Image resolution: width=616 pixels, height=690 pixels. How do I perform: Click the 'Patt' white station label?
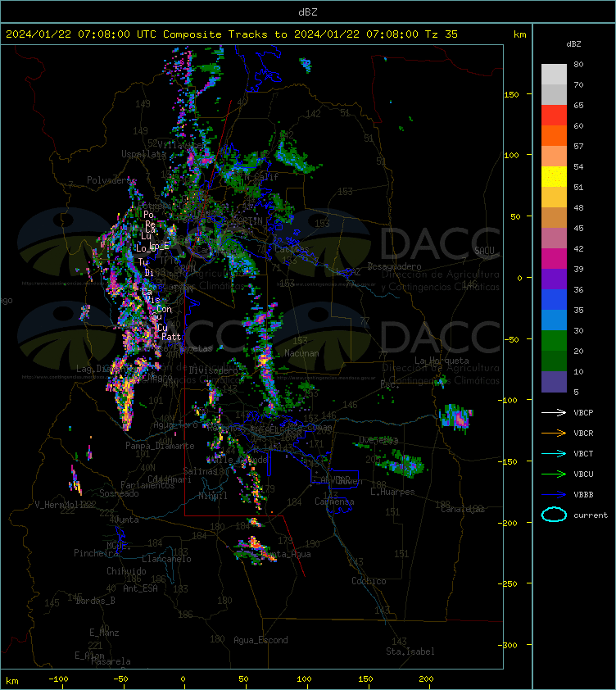pos(171,337)
